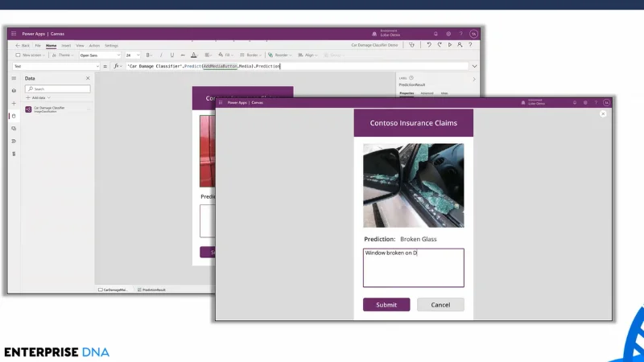
Task: Toggle Underline formatting in the ribbon
Action: click(x=172, y=55)
